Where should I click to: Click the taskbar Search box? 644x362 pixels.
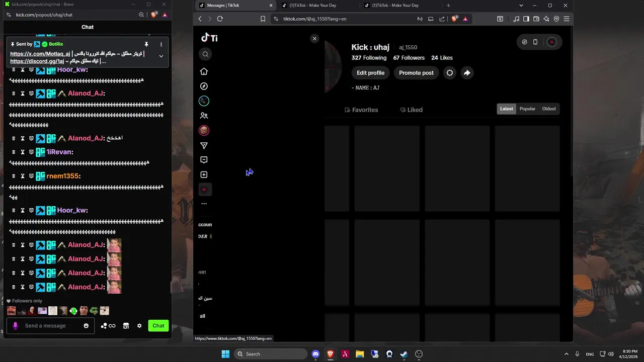[271, 354]
